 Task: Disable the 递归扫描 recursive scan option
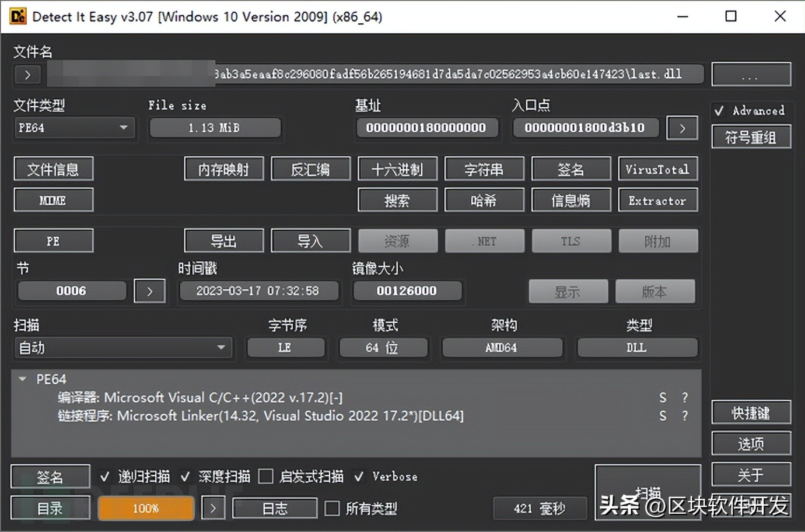104,476
